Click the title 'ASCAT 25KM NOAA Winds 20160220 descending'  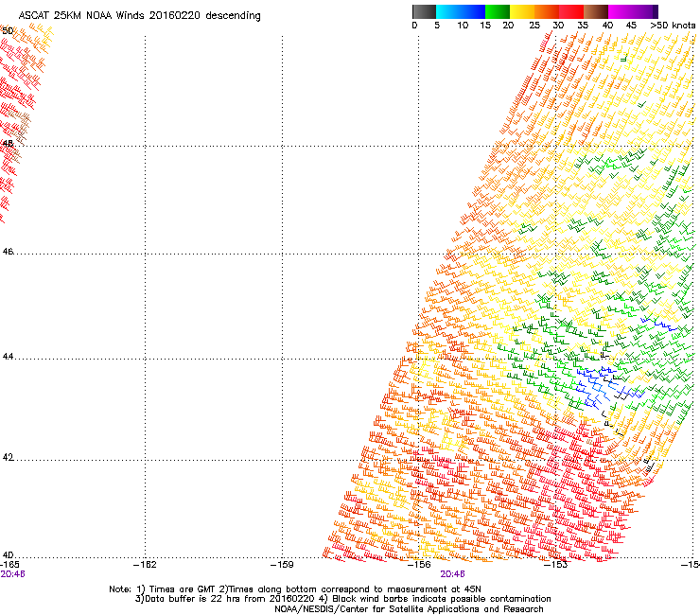coord(139,16)
